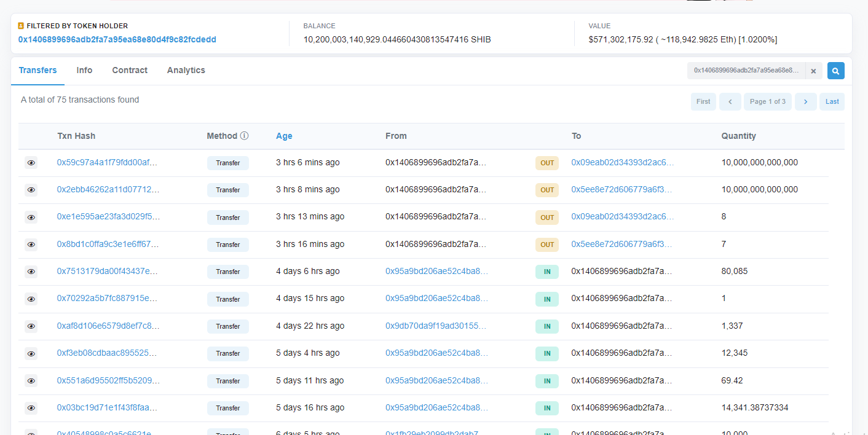Preview transaction 0x7513179da00f43437e eye icon
The height and width of the screenshot is (435, 868).
31,272
